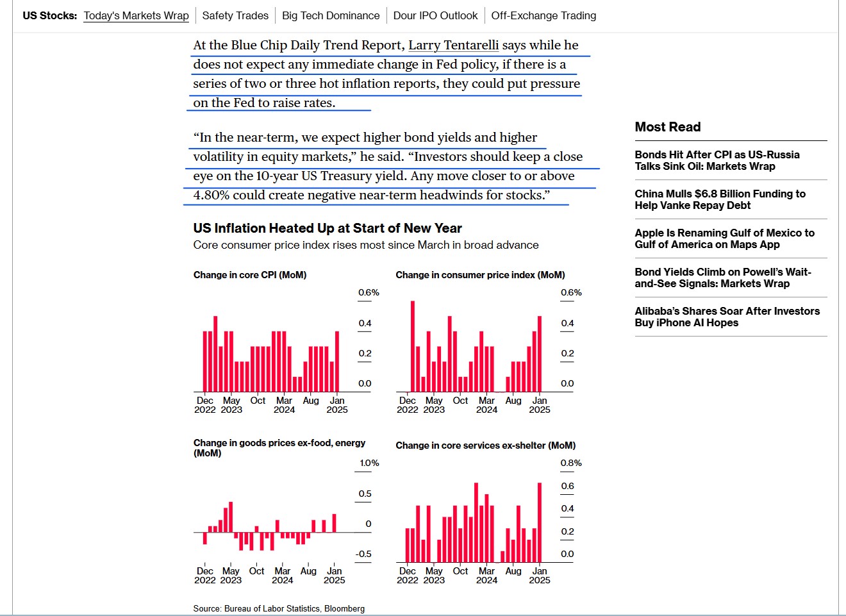Read 'China Mulls $6.8 Billion Funding' article
This screenshot has width=846, height=616.
(720, 199)
